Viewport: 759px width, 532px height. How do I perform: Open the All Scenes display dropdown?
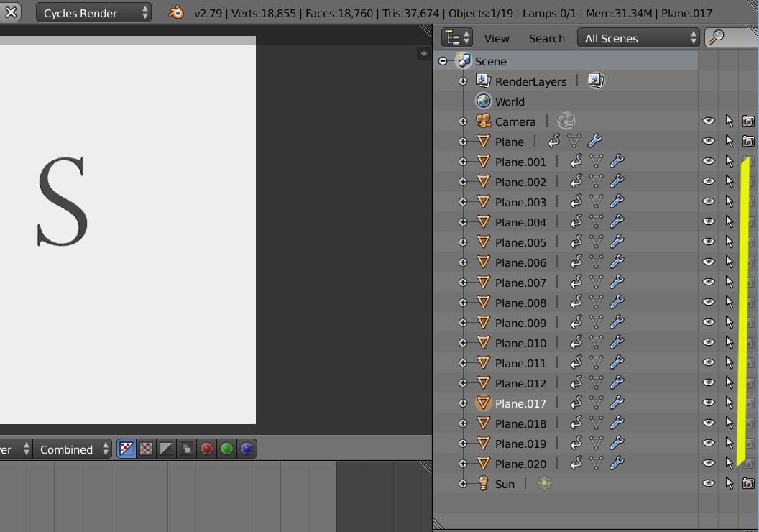638,38
